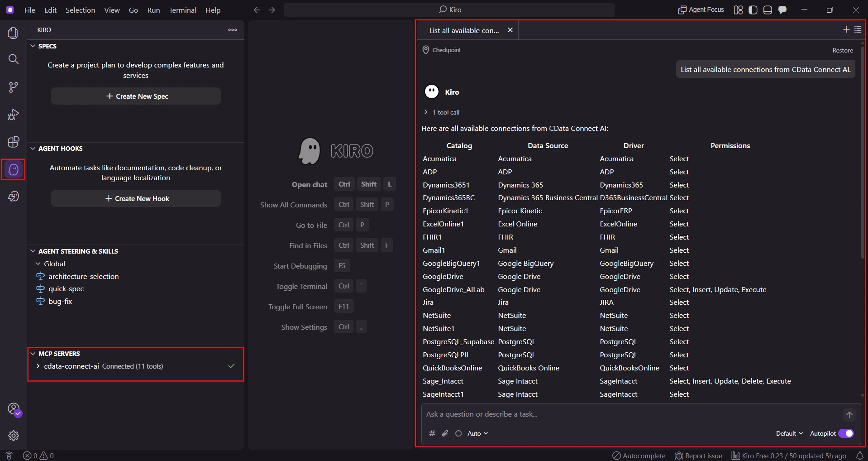Expand the '1 tool call' details
Viewport: 868px width, 461px height.
441,112
